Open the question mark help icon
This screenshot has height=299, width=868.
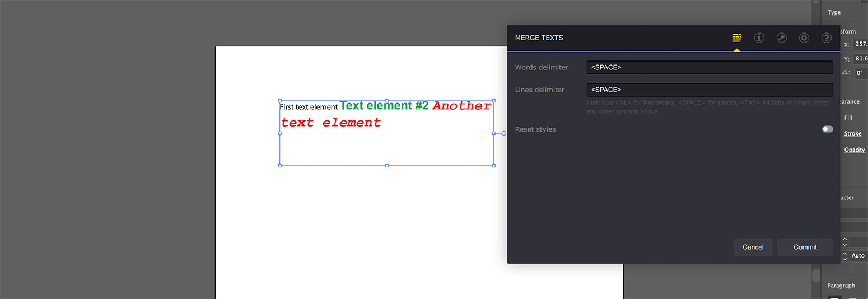pos(827,38)
